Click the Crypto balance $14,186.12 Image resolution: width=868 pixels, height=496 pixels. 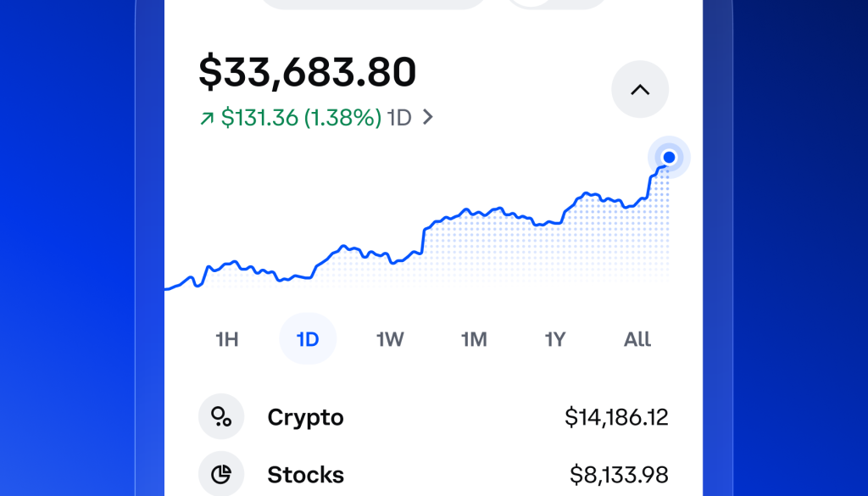click(x=616, y=417)
